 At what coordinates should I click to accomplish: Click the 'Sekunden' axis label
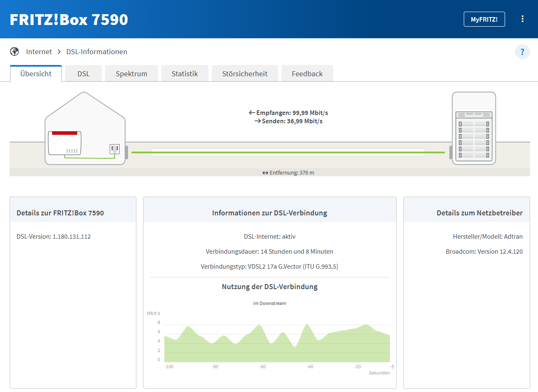380,373
